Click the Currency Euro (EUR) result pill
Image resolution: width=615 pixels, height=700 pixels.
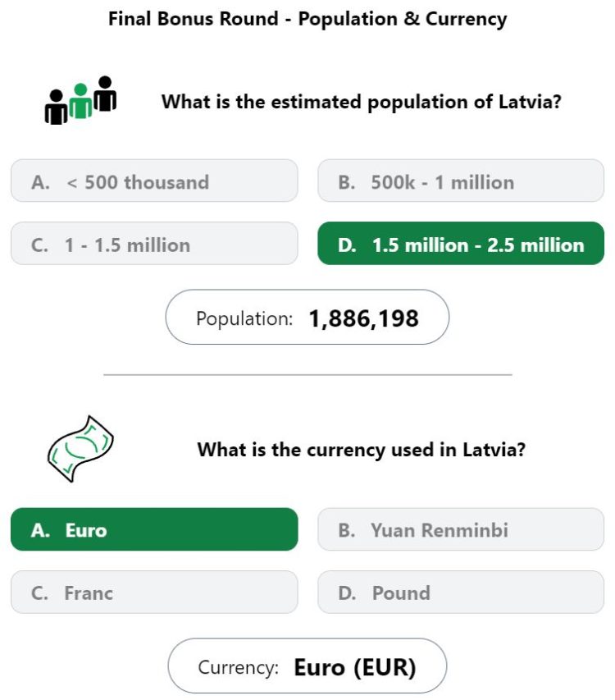(307, 666)
